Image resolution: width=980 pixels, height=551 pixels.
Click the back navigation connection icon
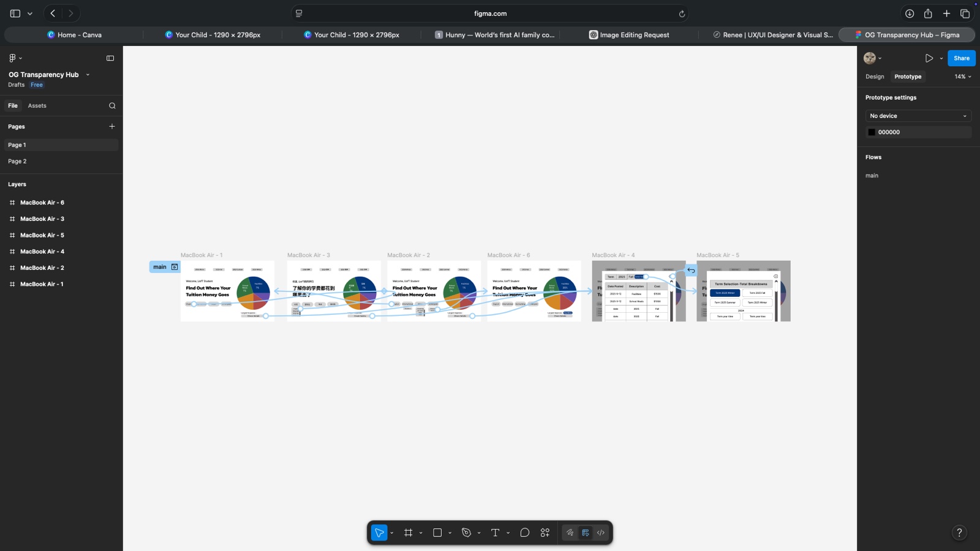pyautogui.click(x=691, y=270)
